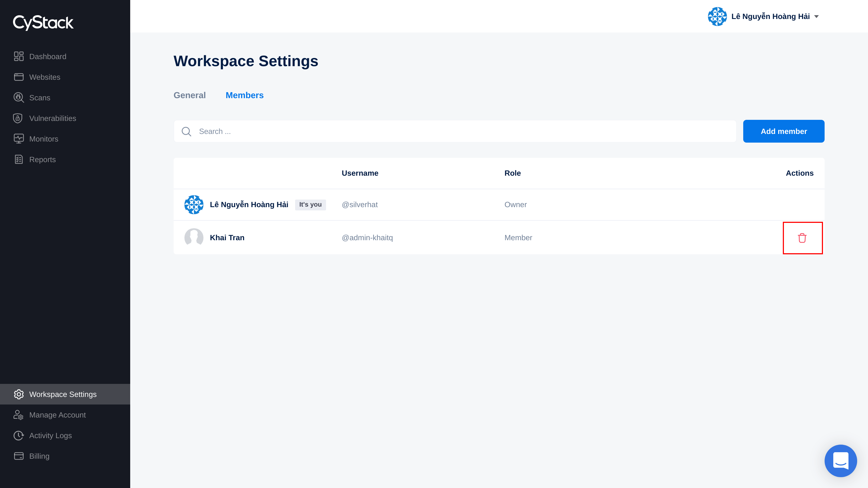Click the Manage Account link in sidebar

57,415
